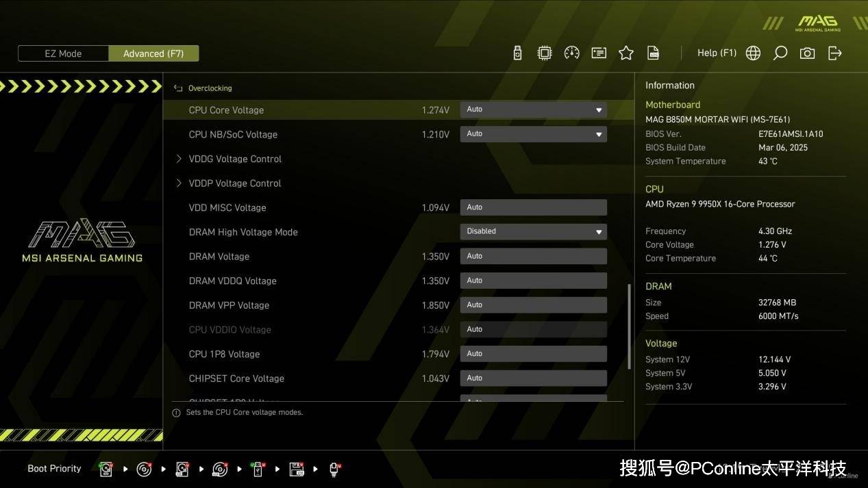The height and width of the screenshot is (488, 868).
Task: Click the 1.850V DRAM VPP reading
Action: 436,306
